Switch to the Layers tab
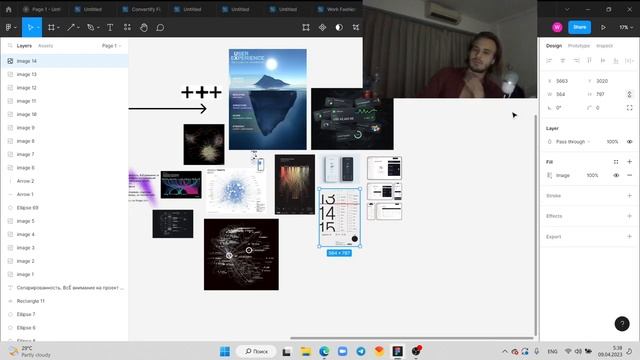The height and width of the screenshot is (360, 640). click(24, 46)
